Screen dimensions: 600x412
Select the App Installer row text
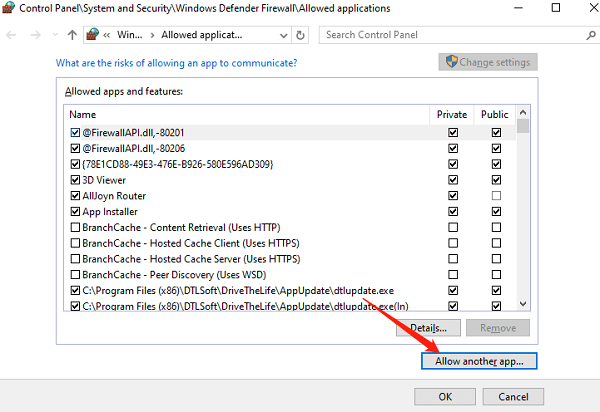pyautogui.click(x=110, y=212)
